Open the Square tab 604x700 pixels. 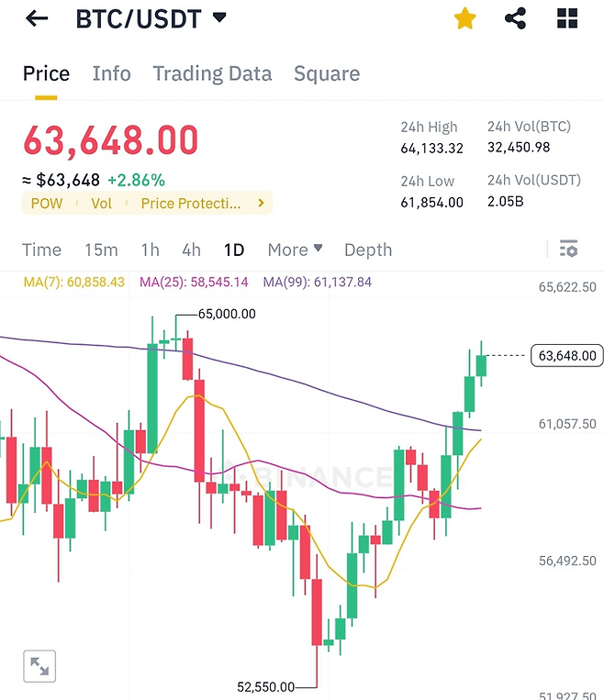(326, 73)
